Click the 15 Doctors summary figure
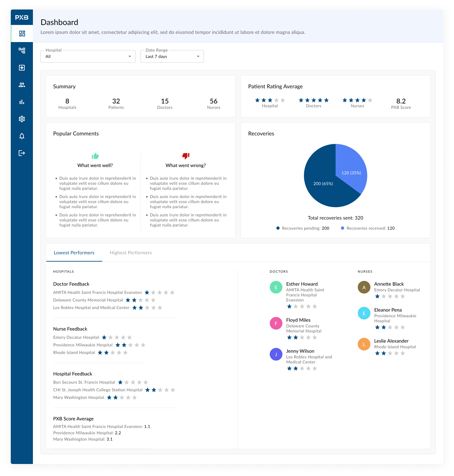The width and height of the screenshot is (454, 476). click(165, 103)
